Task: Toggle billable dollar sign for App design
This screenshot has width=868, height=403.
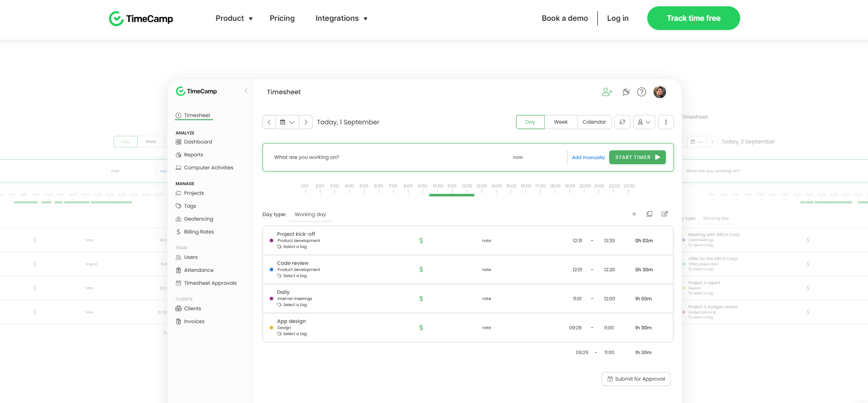Action: (421, 327)
